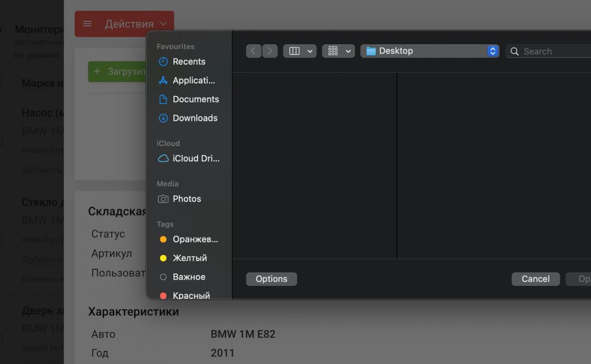The image size is (591, 364).
Task: Open the Действия dropdown menu
Action: point(124,24)
